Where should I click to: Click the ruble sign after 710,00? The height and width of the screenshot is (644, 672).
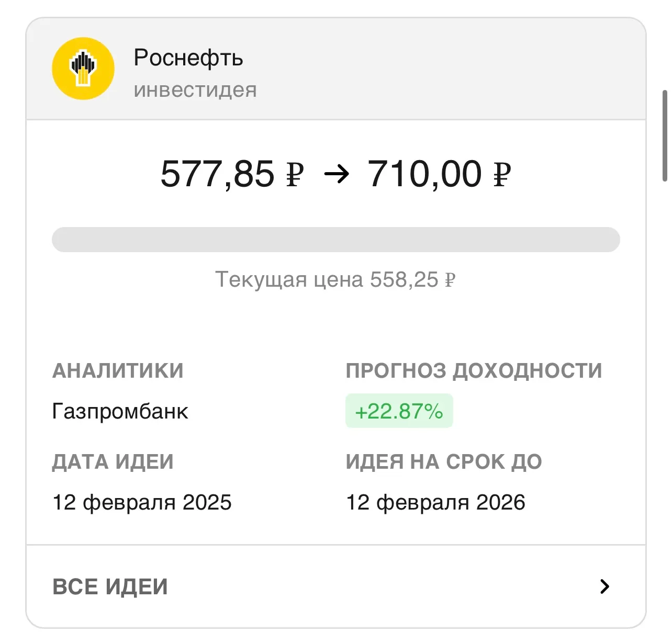pos(501,174)
